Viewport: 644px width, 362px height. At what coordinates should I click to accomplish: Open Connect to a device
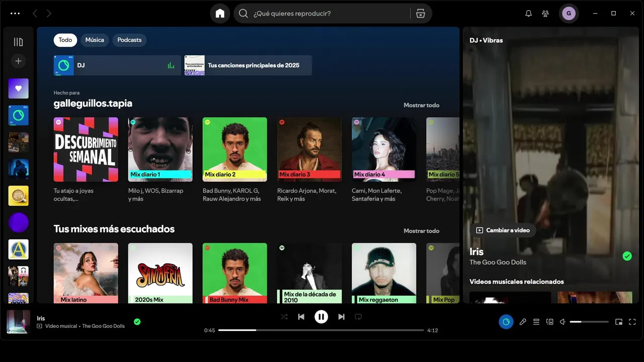point(550,322)
